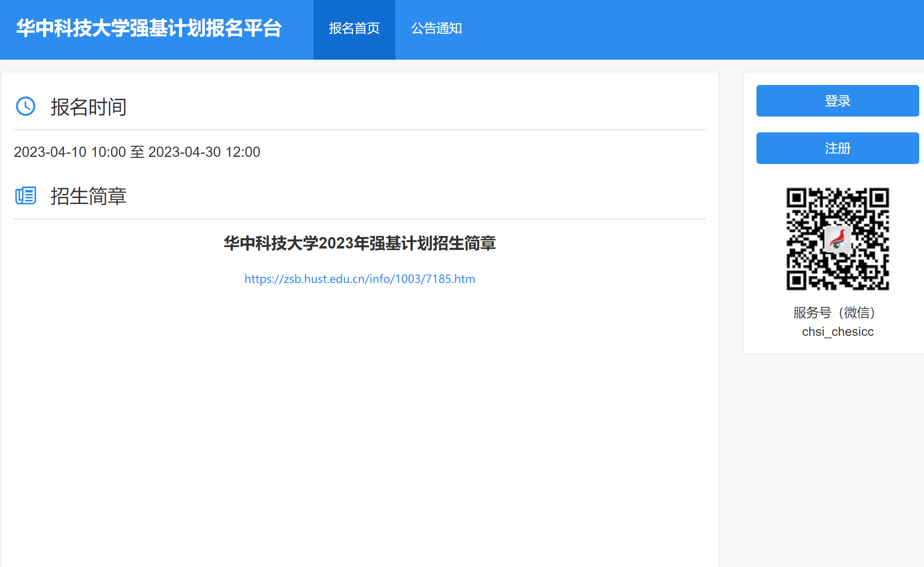Click the 招生简章 section heading
The image size is (924, 567).
coord(88,196)
